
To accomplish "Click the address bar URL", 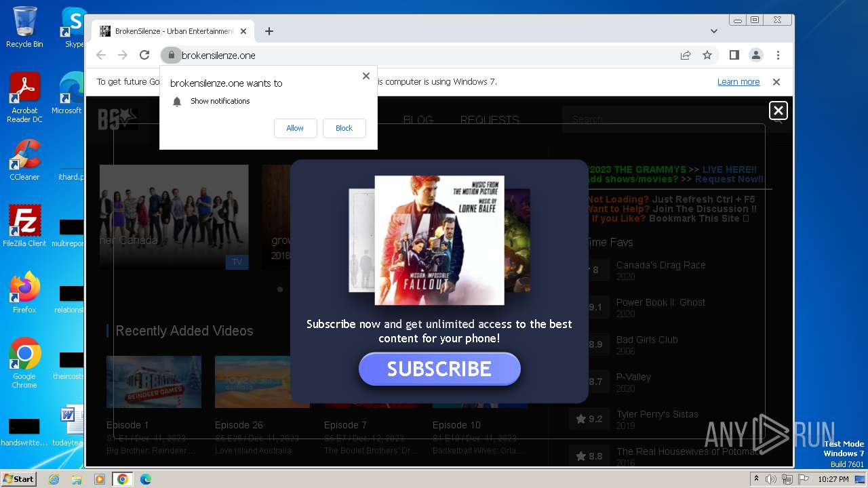I will (x=218, y=55).
